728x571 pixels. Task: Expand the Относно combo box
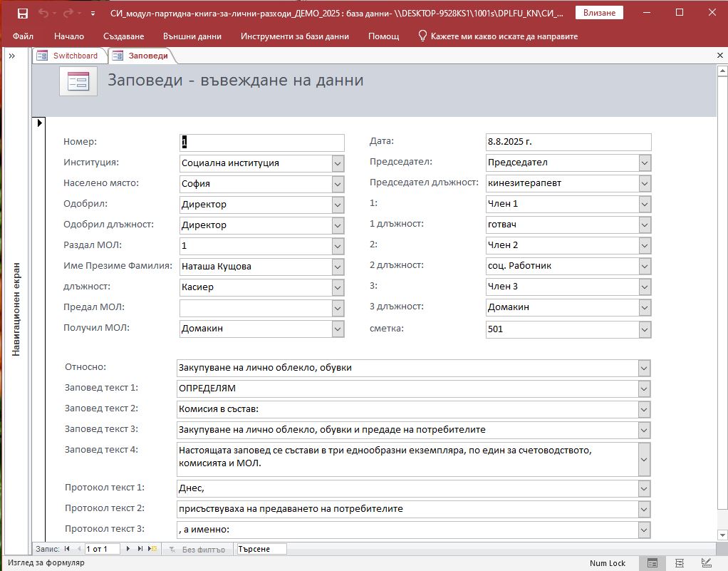pos(644,369)
